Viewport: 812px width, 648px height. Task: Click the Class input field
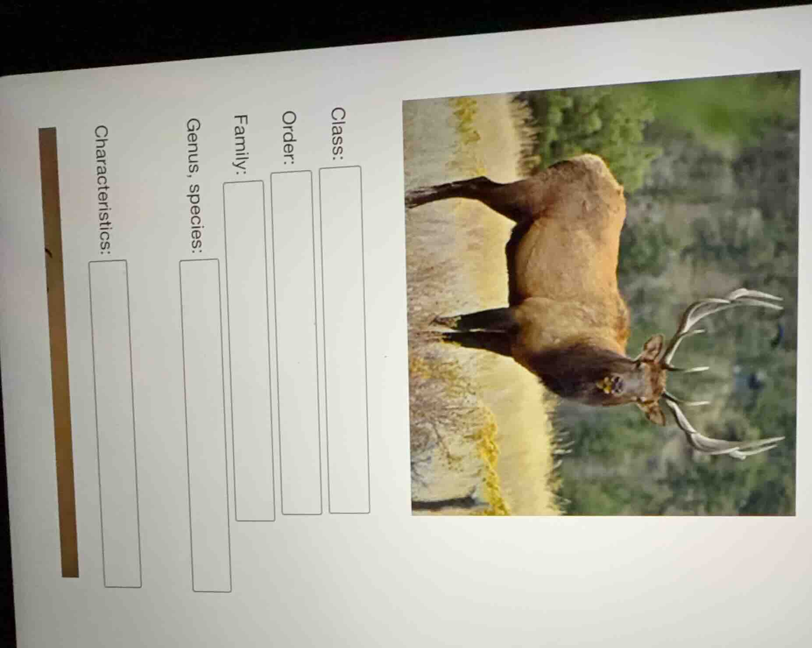coord(345,340)
